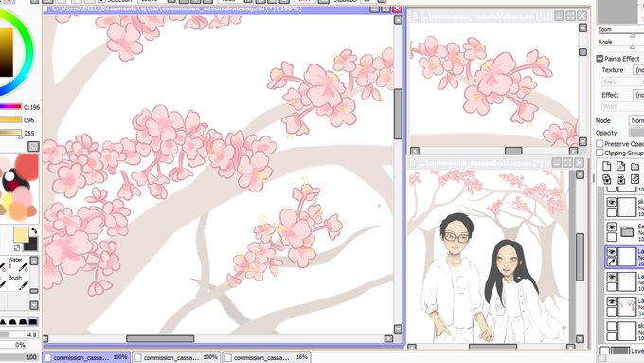
Task: Click the clear layer icon
Action: [635, 179]
